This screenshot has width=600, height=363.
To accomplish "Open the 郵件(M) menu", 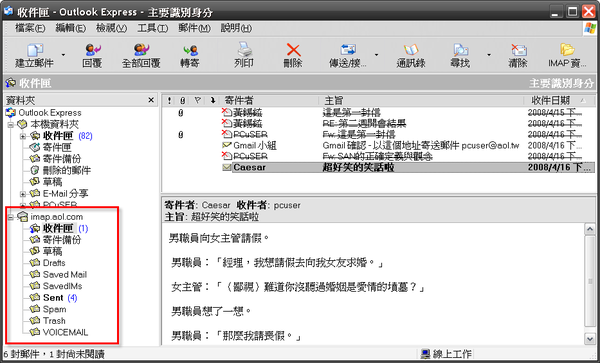I will tap(194, 28).
